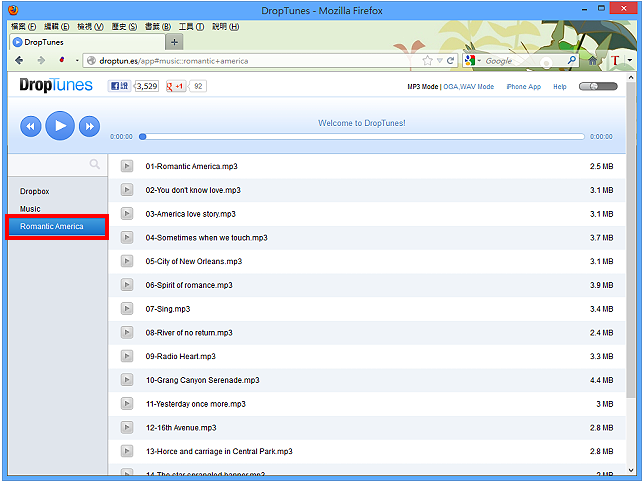Screen dimensions: 644x485
Task: Open the 編輯 (E) menu
Action: [57, 27]
